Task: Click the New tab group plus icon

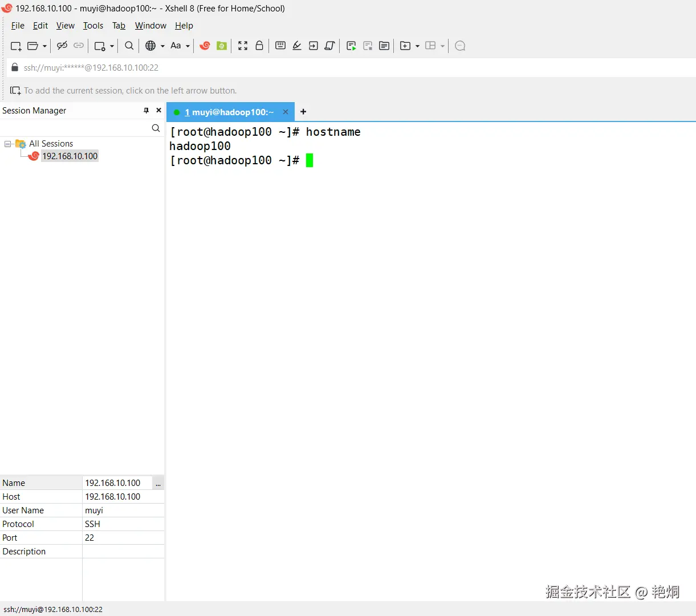Action: coord(405,46)
